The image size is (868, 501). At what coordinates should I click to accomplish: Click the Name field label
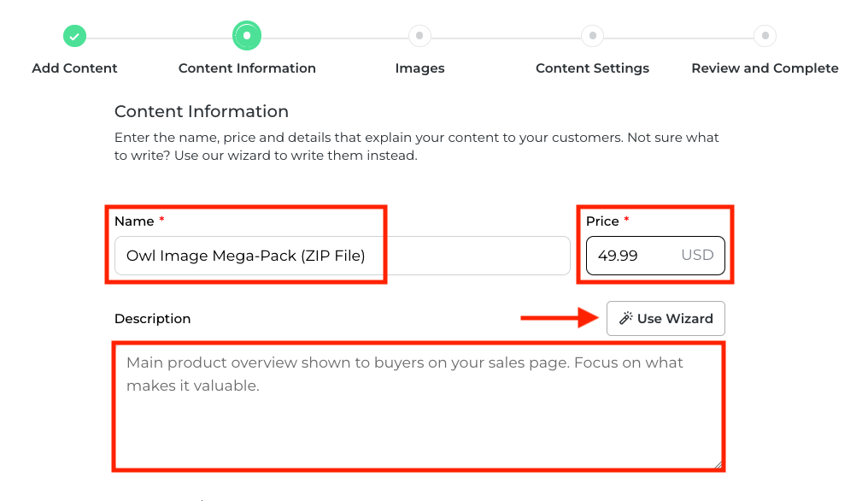pyautogui.click(x=134, y=221)
